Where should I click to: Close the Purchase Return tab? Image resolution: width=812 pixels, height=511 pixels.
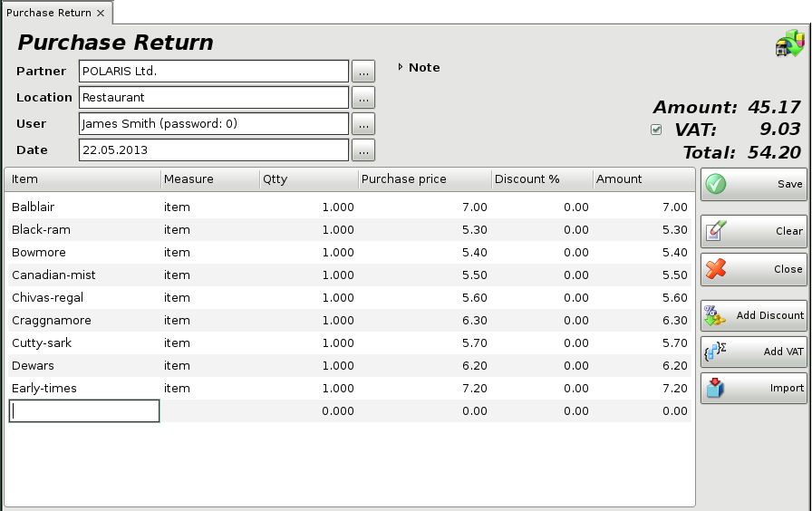coord(101,13)
